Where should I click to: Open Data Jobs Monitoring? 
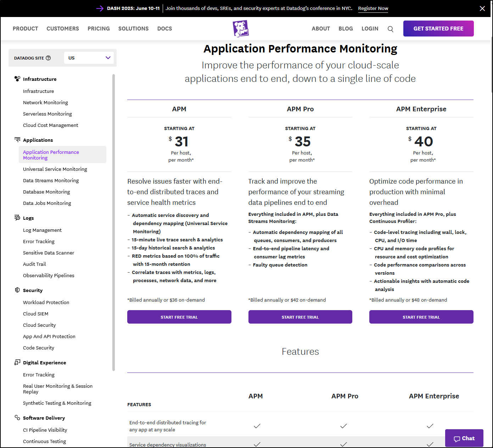pyautogui.click(x=47, y=203)
